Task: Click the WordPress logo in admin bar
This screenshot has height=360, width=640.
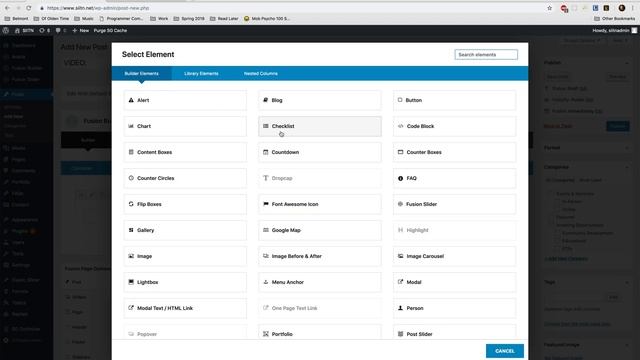Action: click(6, 30)
